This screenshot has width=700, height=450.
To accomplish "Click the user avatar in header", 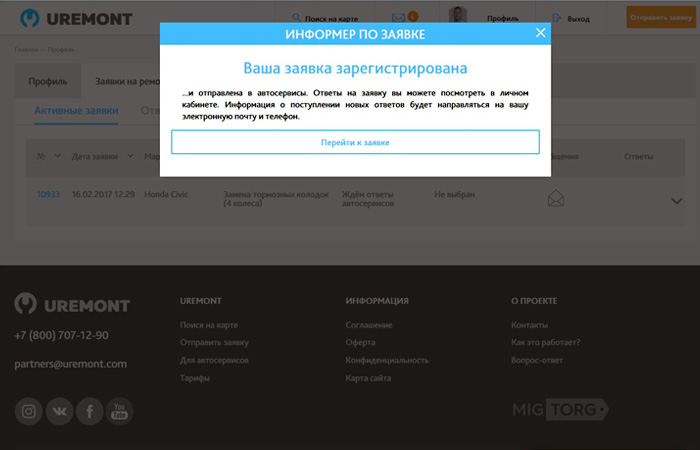I will point(458,17).
